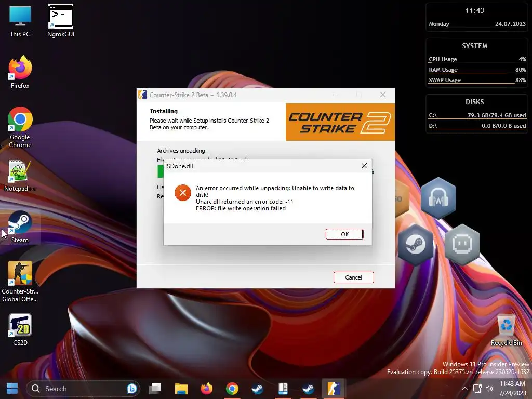Click the red error icon in the dialog
Screen dimensions: 532x399
coord(182,193)
